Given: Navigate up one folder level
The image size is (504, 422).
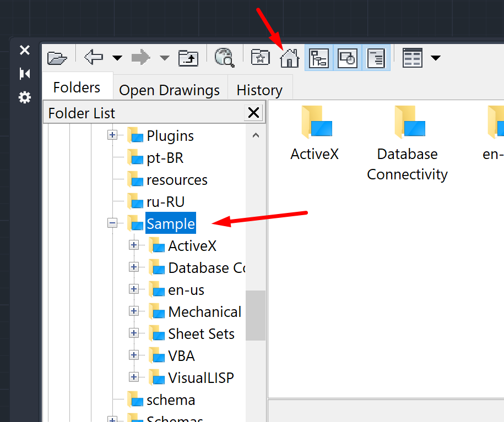Looking at the screenshot, I should (188, 57).
